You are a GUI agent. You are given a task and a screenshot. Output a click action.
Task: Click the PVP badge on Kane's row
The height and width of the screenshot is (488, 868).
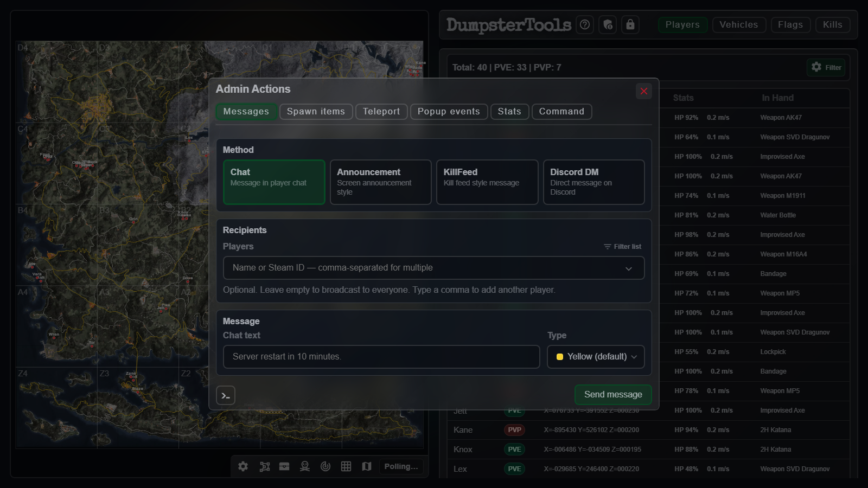(x=514, y=430)
